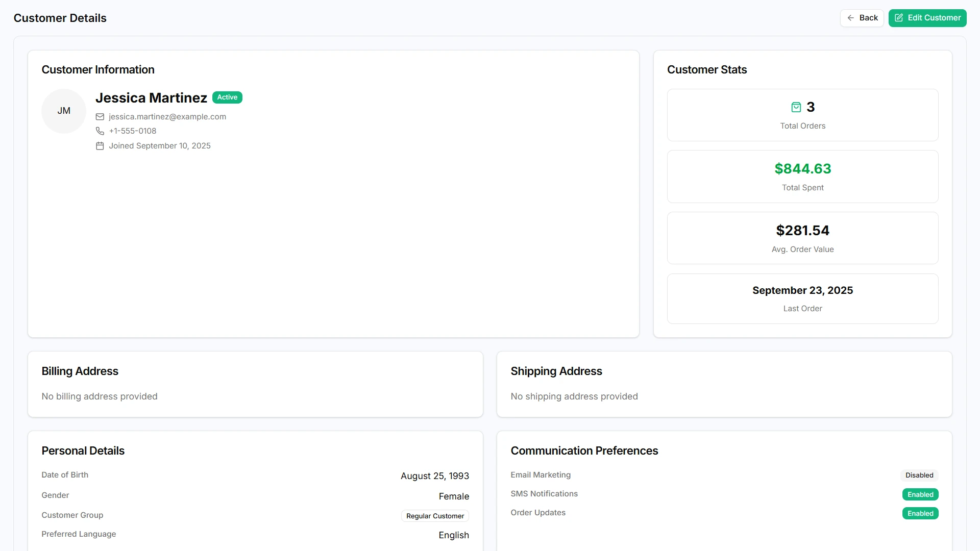This screenshot has height=551, width=980.
Task: Click the Total Orders label
Action: (x=802, y=126)
